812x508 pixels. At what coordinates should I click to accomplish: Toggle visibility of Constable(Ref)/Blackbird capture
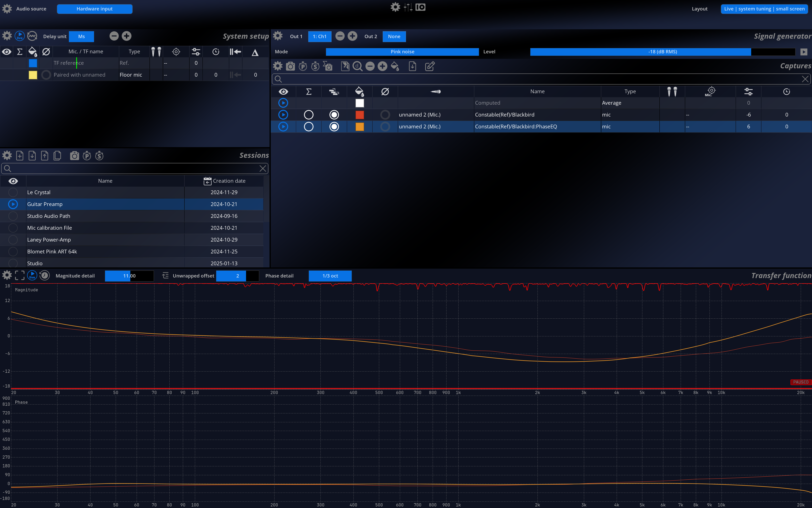(283, 115)
